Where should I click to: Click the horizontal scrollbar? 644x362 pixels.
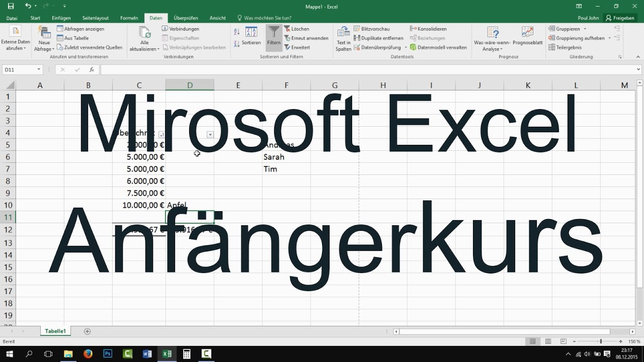505,331
